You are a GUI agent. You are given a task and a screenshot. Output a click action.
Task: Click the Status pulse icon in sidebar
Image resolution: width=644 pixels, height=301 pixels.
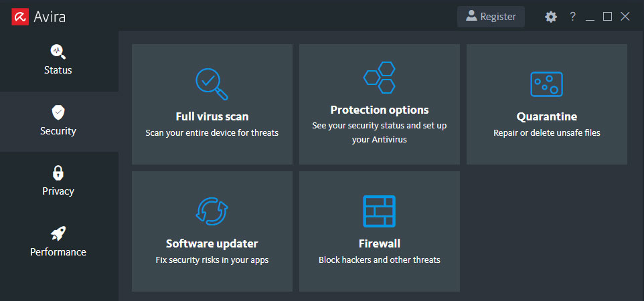click(x=58, y=52)
